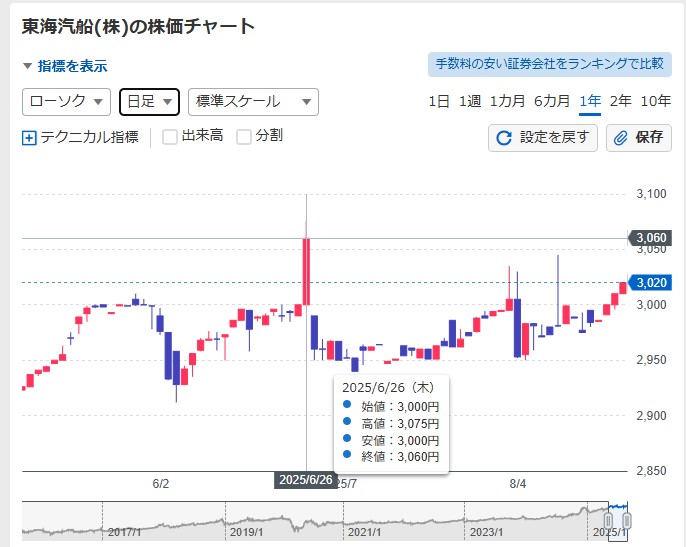
Task: Open the 手数料の安い証券会社をランキングで比較 link
Action: 550,64
